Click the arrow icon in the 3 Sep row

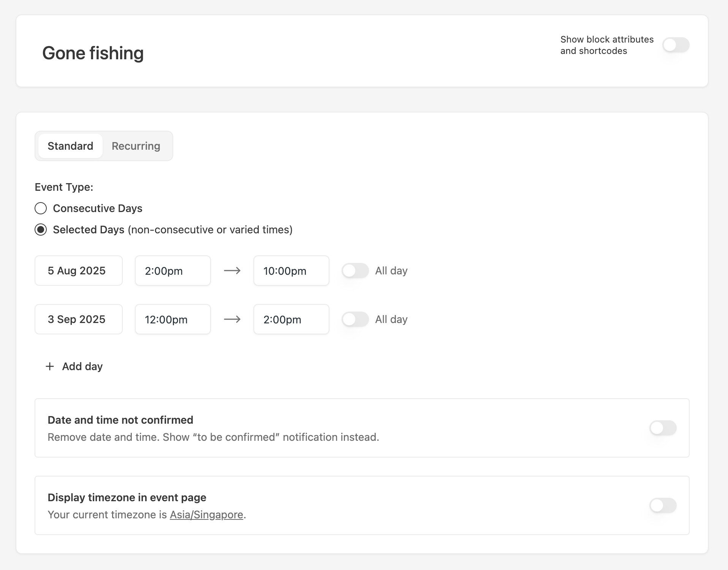tap(232, 319)
